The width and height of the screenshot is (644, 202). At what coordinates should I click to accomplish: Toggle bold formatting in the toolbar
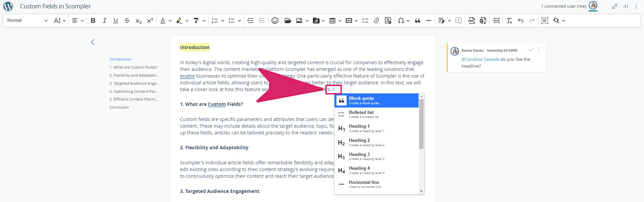[x=93, y=21]
